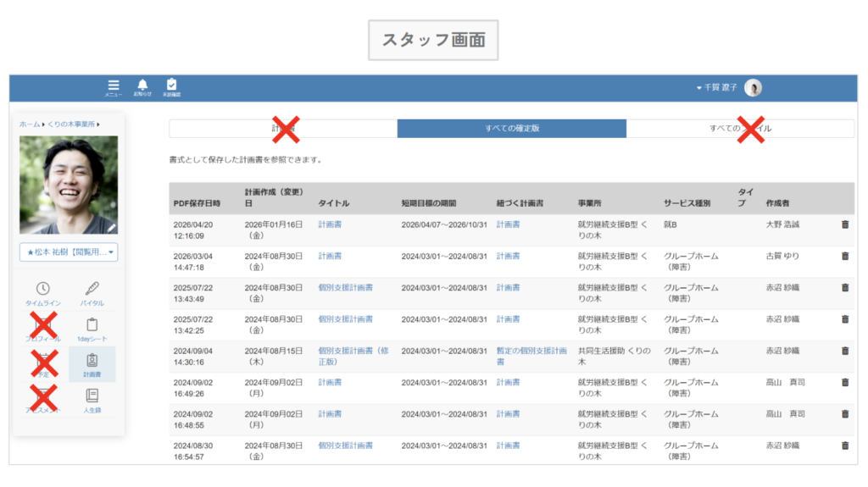Screen dimensions: 868x487
Task: Click trash icon for 2025/07/22 13:42:25 row
Action: point(845,319)
